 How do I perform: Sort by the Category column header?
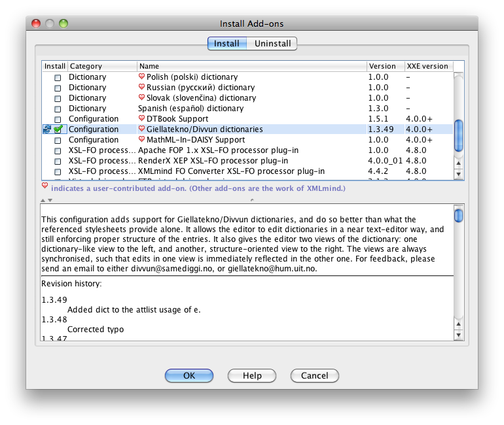(x=102, y=66)
